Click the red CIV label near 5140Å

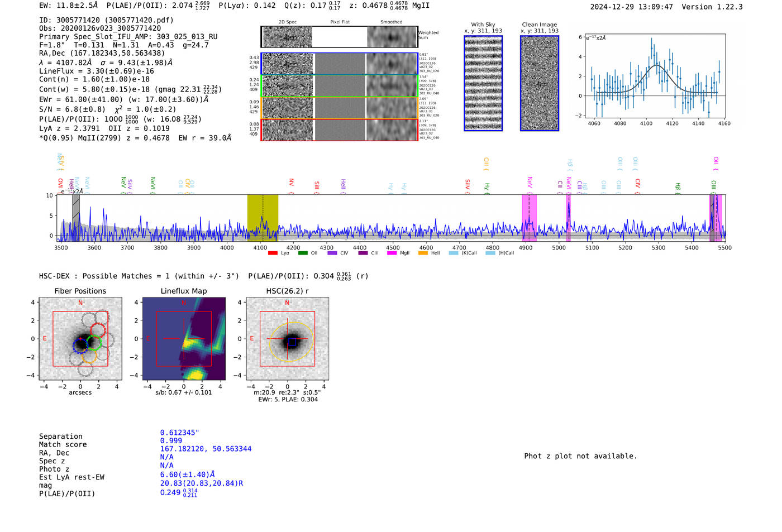tap(637, 184)
